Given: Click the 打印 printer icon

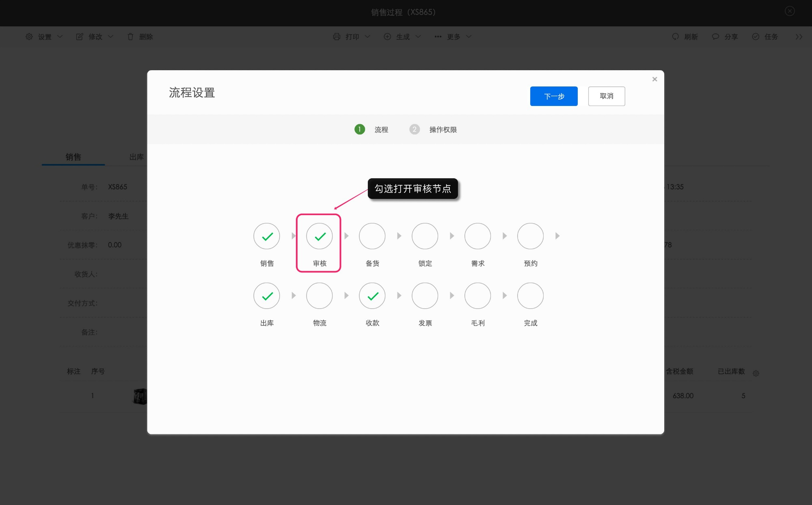Looking at the screenshot, I should point(337,37).
